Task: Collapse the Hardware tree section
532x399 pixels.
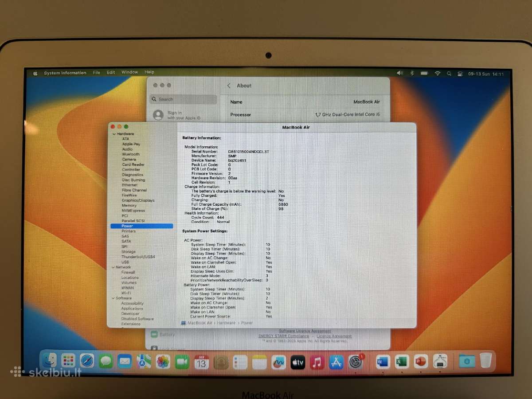Action: click(114, 134)
